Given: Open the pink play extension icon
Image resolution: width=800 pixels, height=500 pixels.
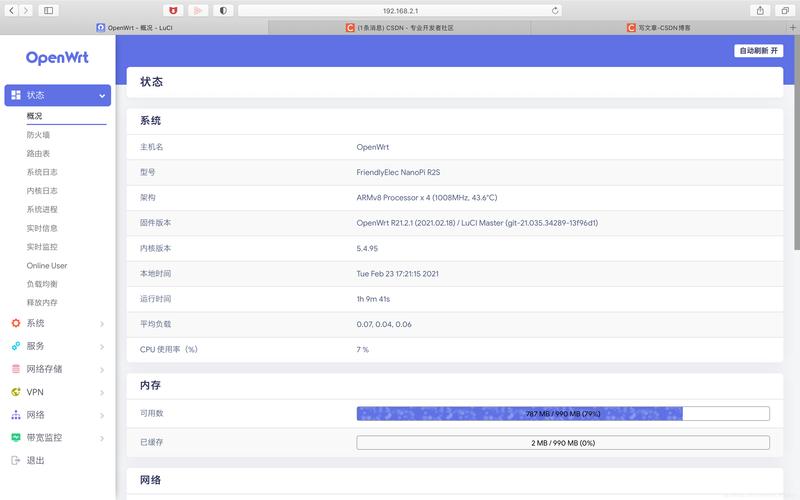Looking at the screenshot, I should [x=198, y=10].
